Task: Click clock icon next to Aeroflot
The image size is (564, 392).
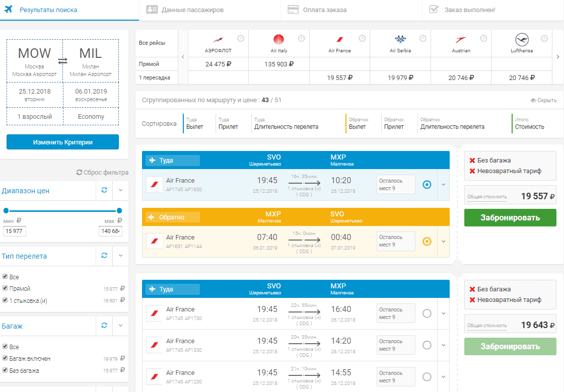Action: (x=241, y=38)
